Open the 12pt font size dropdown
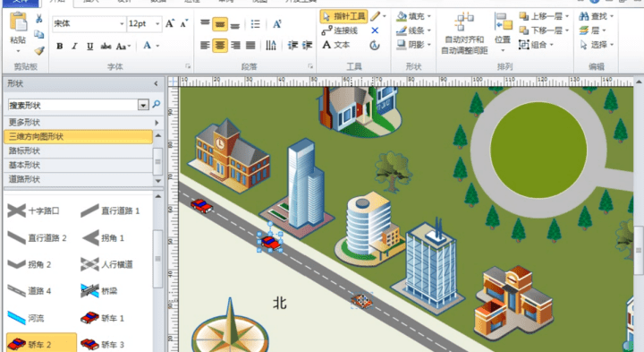This screenshot has width=644, height=352. pos(157,24)
